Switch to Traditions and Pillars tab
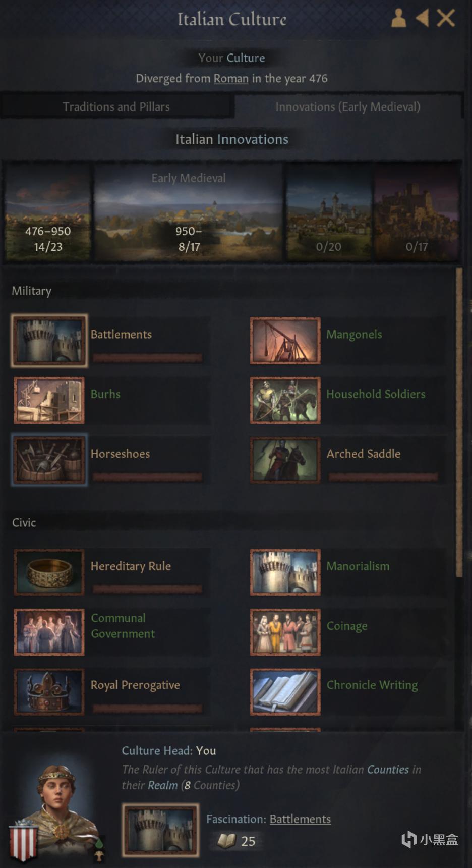This screenshot has width=472, height=868. 116,106
